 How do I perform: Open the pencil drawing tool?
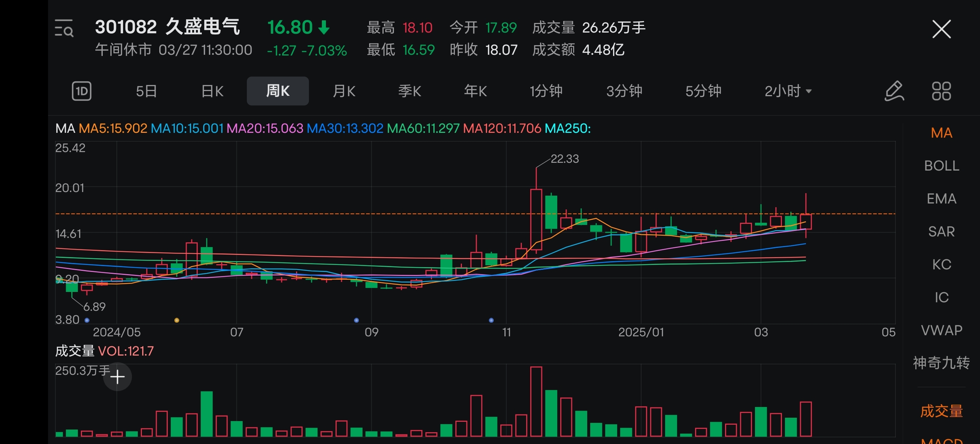[x=894, y=91]
